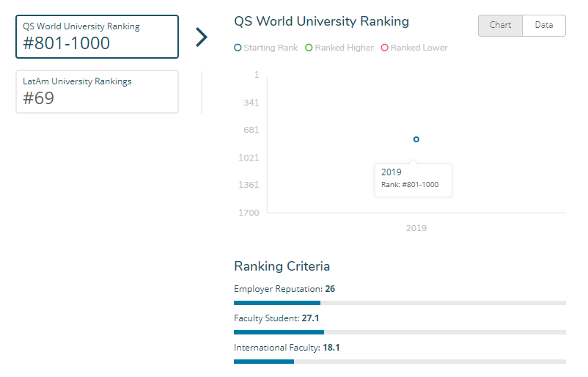Click the 'Rank: #801-1000' tooltip text
The height and width of the screenshot is (377, 588).
tap(410, 185)
